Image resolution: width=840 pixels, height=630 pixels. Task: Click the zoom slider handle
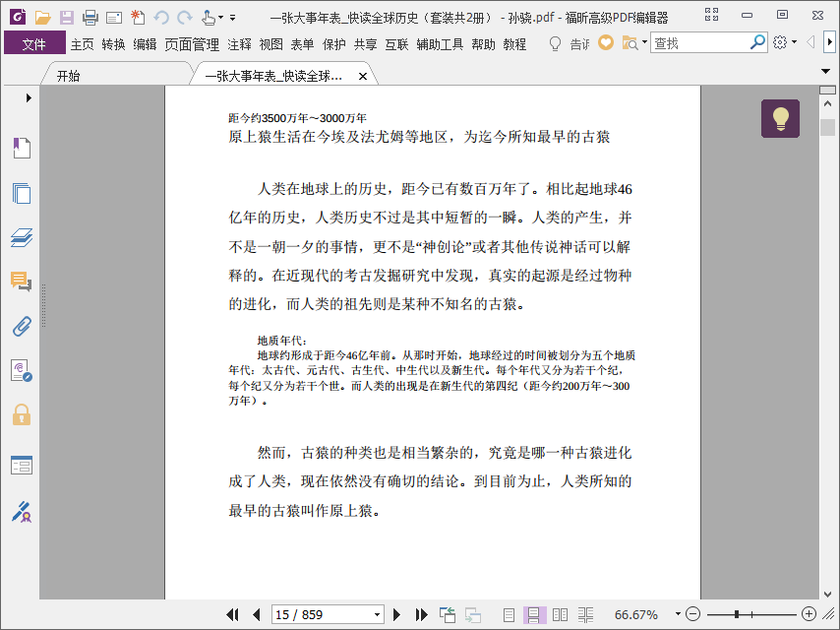pyautogui.click(x=737, y=614)
